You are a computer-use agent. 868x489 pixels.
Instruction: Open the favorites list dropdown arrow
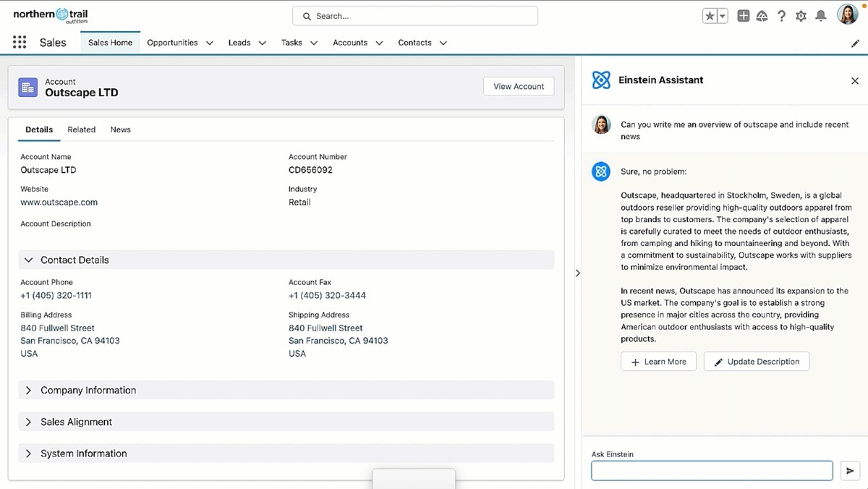723,16
